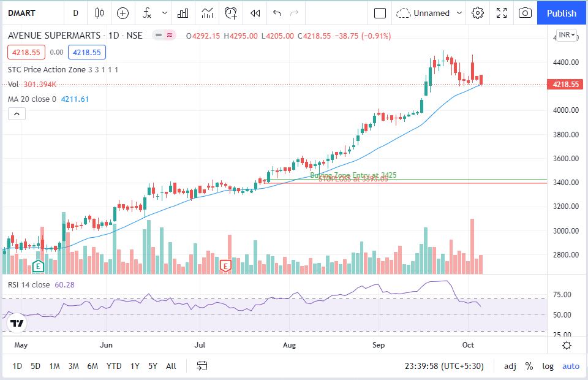
Task: Select the 6M time range
Action: coord(92,366)
